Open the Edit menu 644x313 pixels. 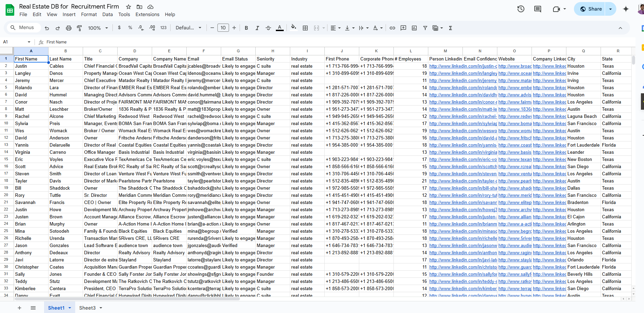[37, 14]
